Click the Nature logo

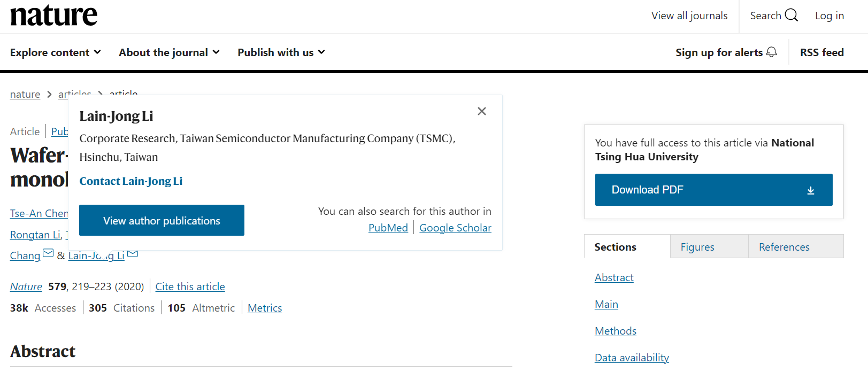[54, 15]
